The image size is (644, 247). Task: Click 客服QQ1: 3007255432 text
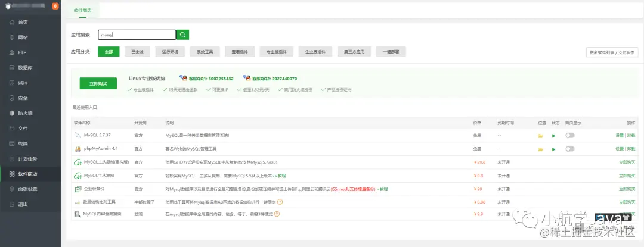coord(211,78)
